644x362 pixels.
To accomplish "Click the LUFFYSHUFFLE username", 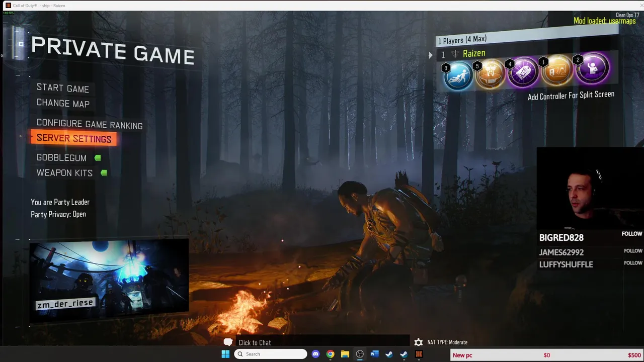I will [x=566, y=264].
